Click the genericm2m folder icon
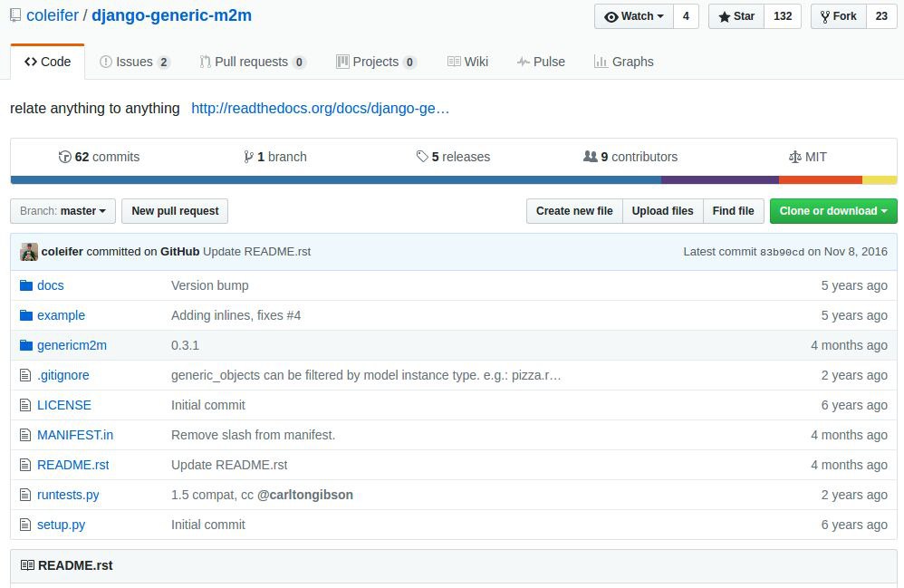This screenshot has width=904, height=588. (26, 345)
